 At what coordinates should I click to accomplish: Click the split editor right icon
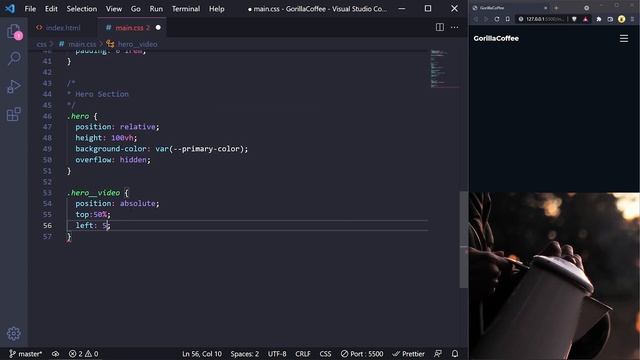coord(440,27)
